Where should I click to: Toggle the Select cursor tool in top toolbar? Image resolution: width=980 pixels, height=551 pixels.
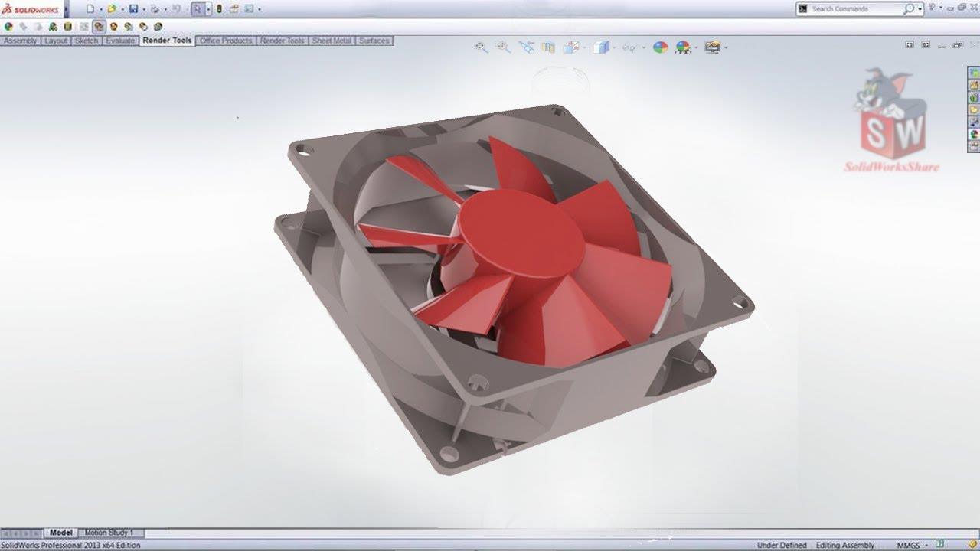coord(198,9)
